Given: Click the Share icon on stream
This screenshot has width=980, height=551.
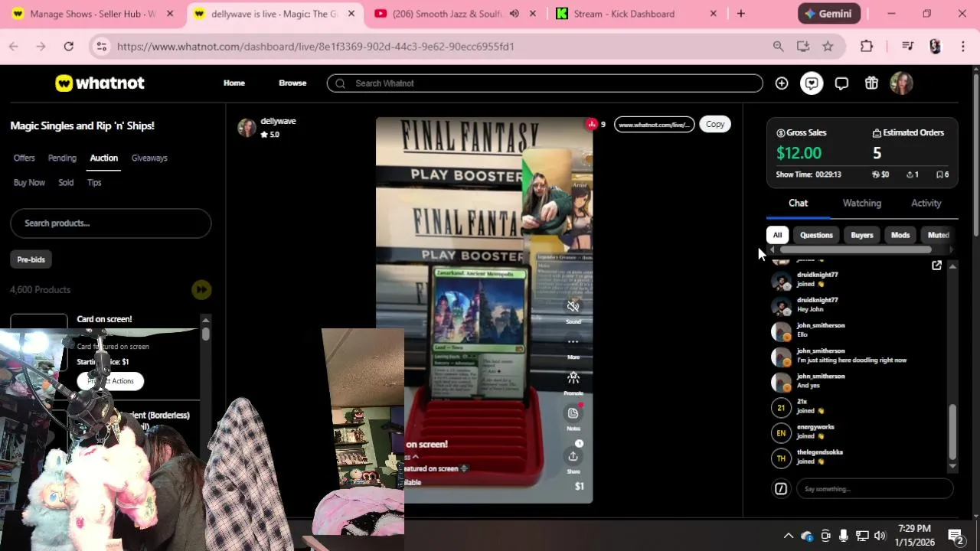Looking at the screenshot, I should [x=573, y=456].
